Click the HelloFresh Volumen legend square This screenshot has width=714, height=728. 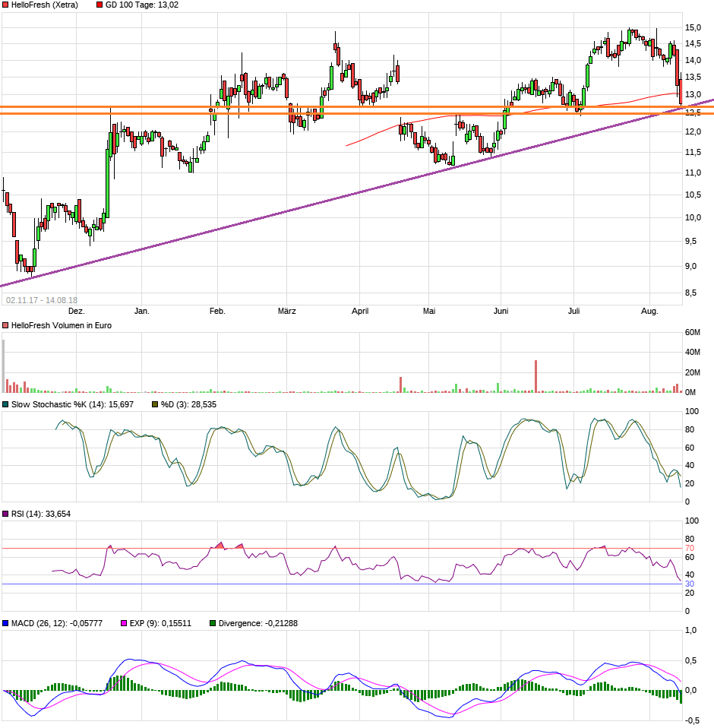coord(5,325)
